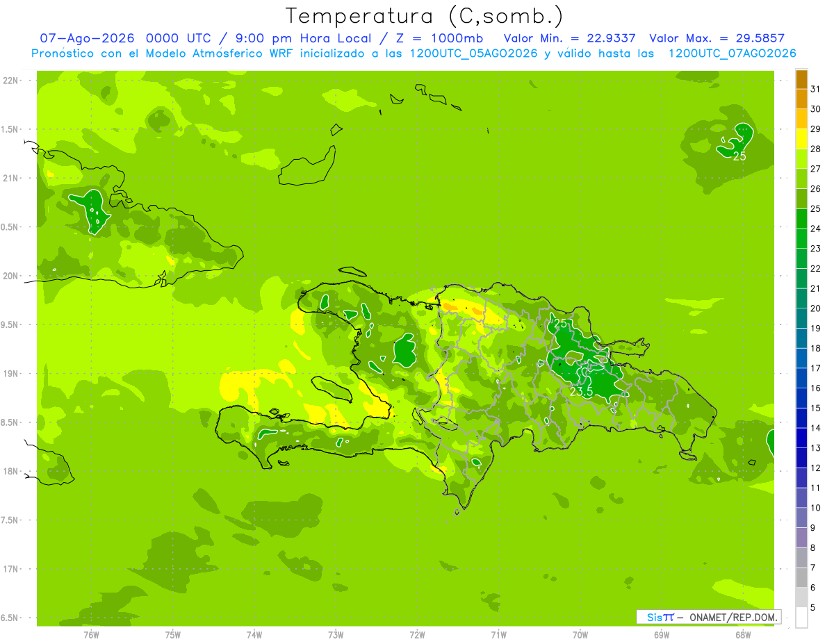Click the legend swatch between 12 and 13

[801, 458]
